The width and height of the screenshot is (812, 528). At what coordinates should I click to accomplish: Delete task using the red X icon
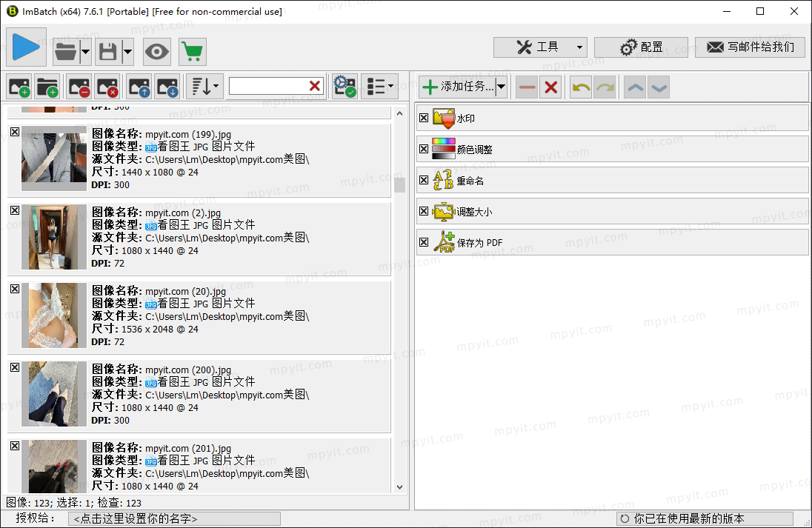pos(551,87)
